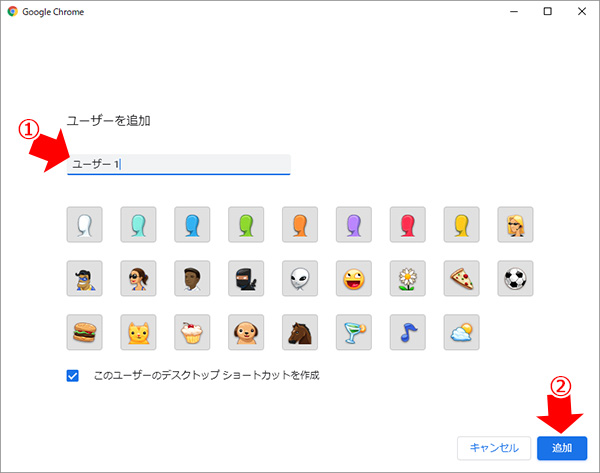Uncheck the desktop shortcut creation checkbox
This screenshot has width=600, height=473.
tap(72, 376)
